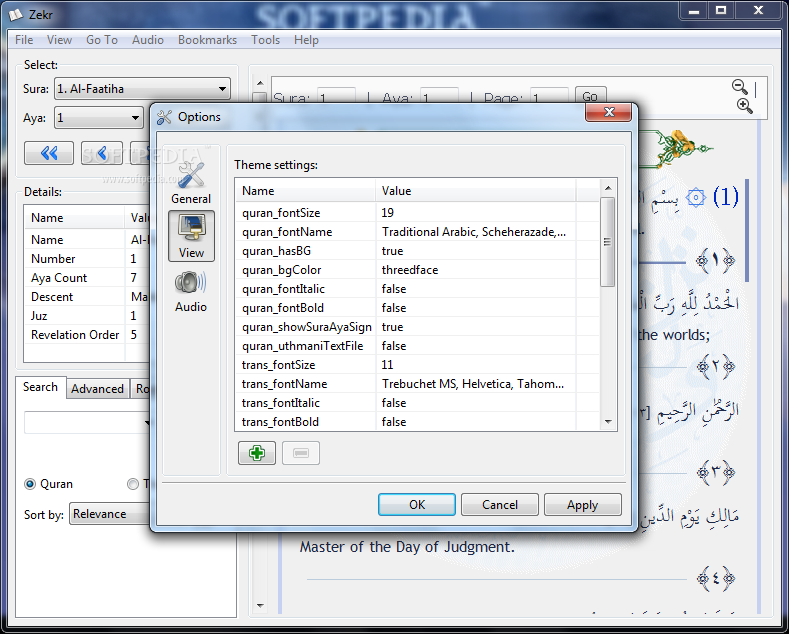The image size is (789, 634).
Task: Select the Aya Count row in Details
Action: (x=87, y=278)
